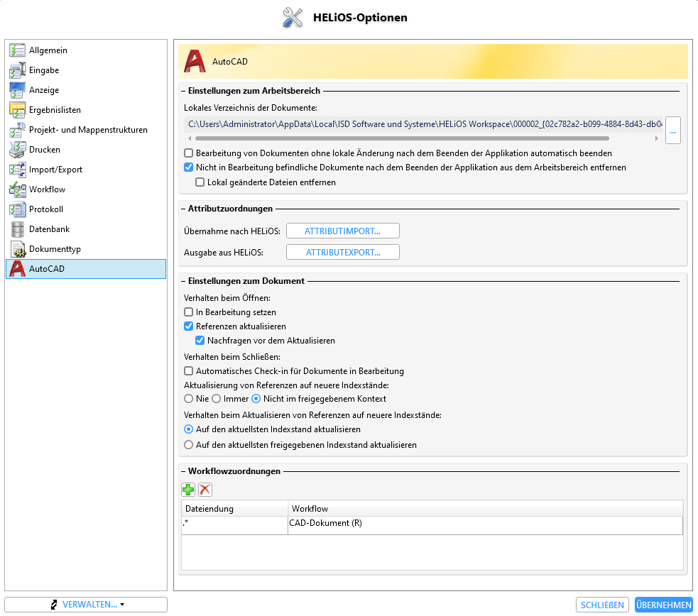698x616 pixels.
Task: Click the path scrollbar left arrow
Action: pos(190,138)
